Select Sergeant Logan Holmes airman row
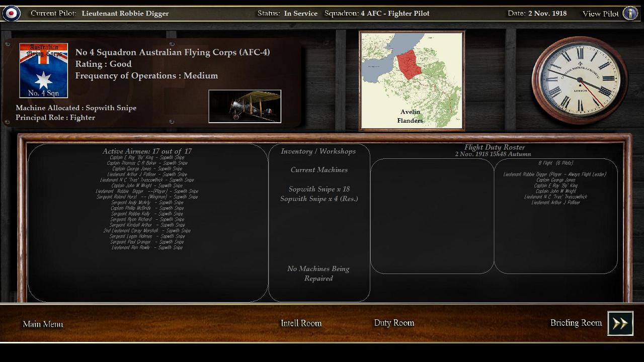Viewport: 644px width, 362px height. tap(147, 236)
